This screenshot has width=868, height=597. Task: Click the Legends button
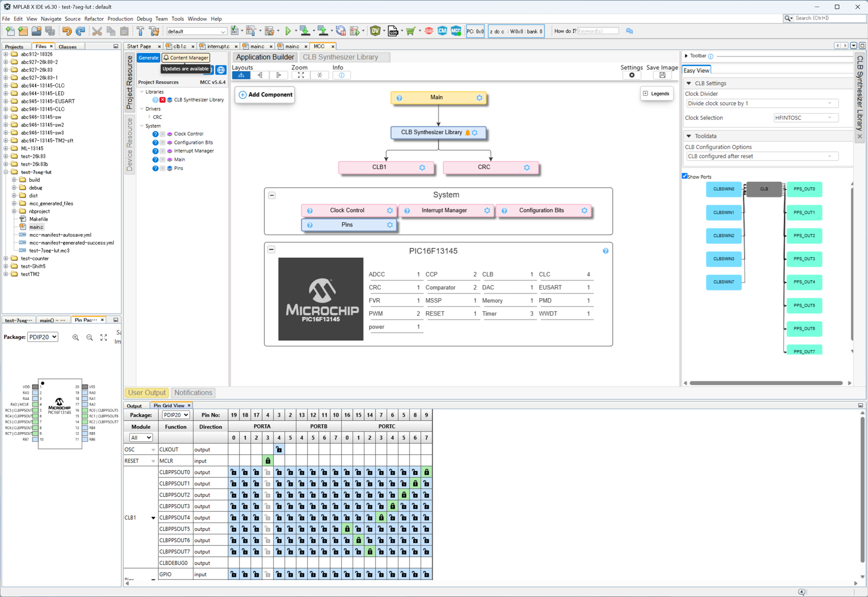coord(656,93)
